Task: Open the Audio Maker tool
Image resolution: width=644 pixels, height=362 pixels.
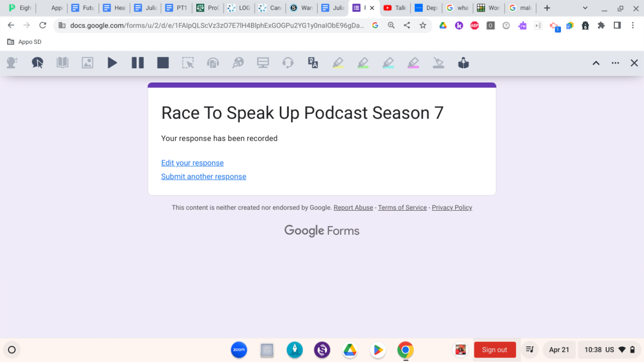Action: tap(213, 63)
